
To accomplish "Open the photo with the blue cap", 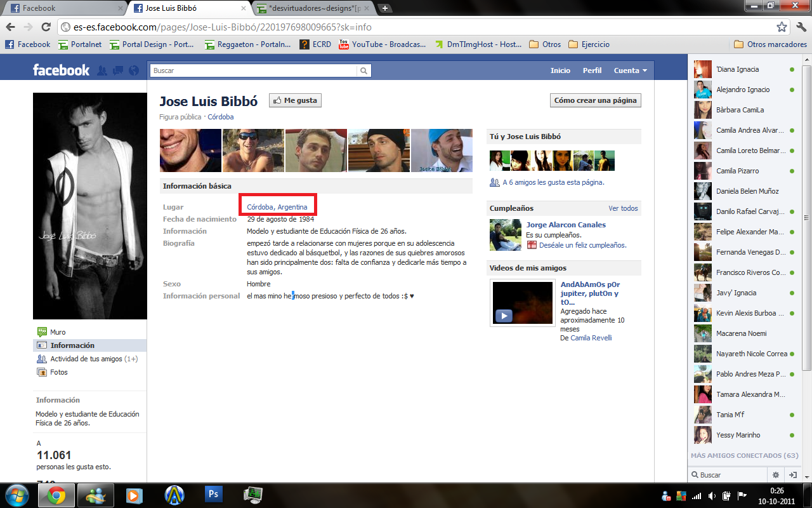I will [x=442, y=150].
